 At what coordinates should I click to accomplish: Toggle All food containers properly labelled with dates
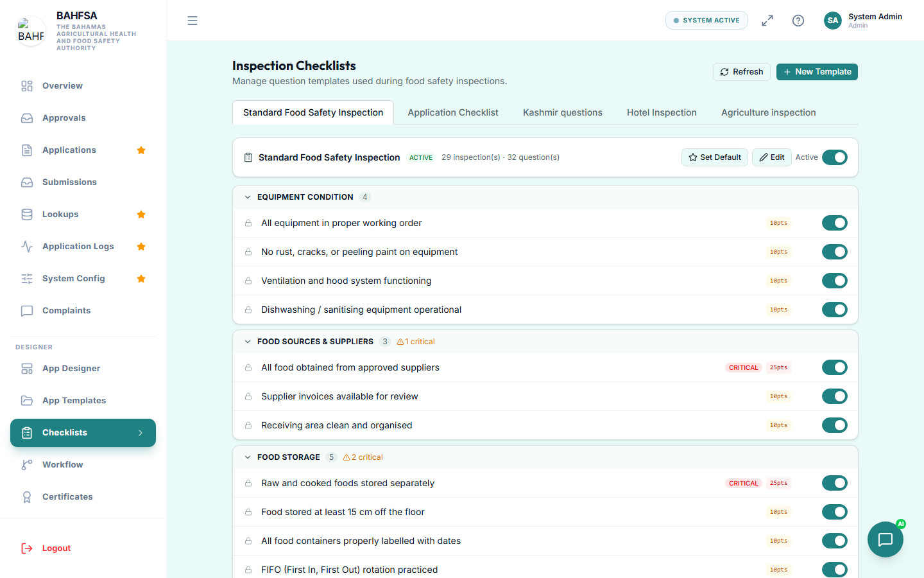(835, 541)
